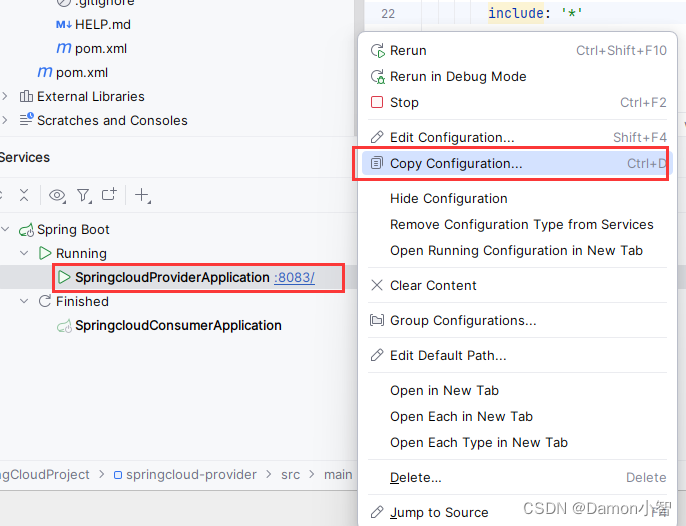Click the green play icon beside SpringcloudProviderApplication
This screenshot has height=526, width=686.
click(x=64, y=277)
